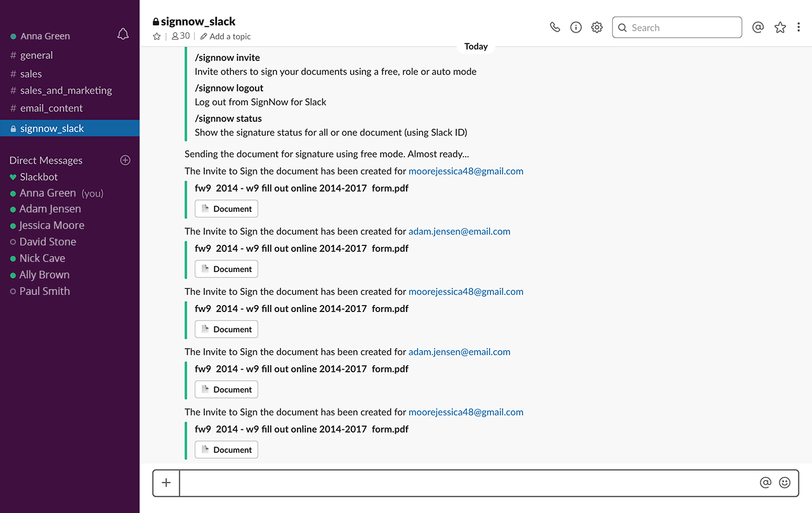Image resolution: width=812 pixels, height=513 pixels.
Task: Open the first moorejessica48@gmail.com link
Action: click(466, 171)
